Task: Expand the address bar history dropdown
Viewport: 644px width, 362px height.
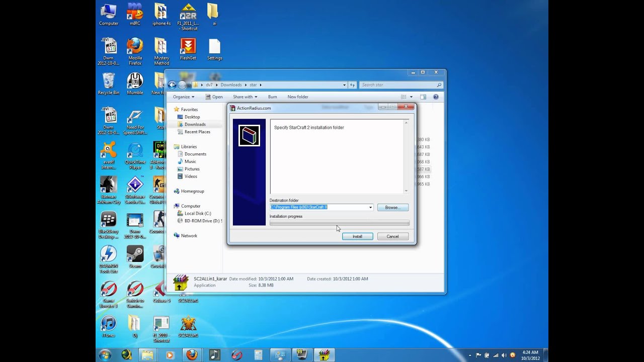Action: pos(344,85)
